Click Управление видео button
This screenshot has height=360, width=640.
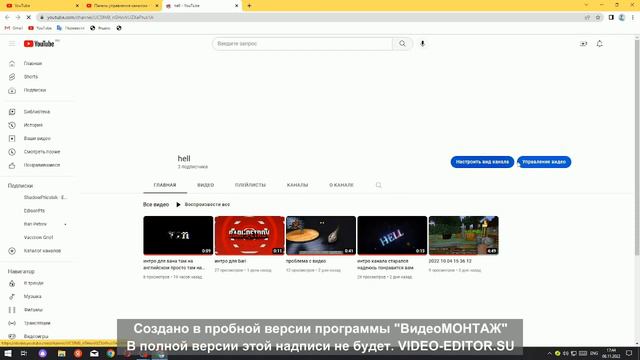click(x=544, y=162)
